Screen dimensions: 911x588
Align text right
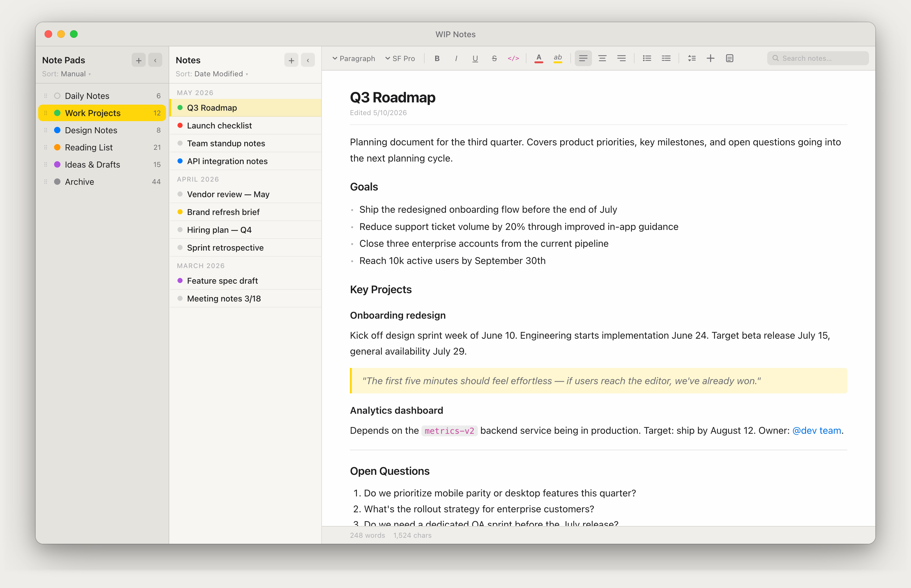[621, 59]
